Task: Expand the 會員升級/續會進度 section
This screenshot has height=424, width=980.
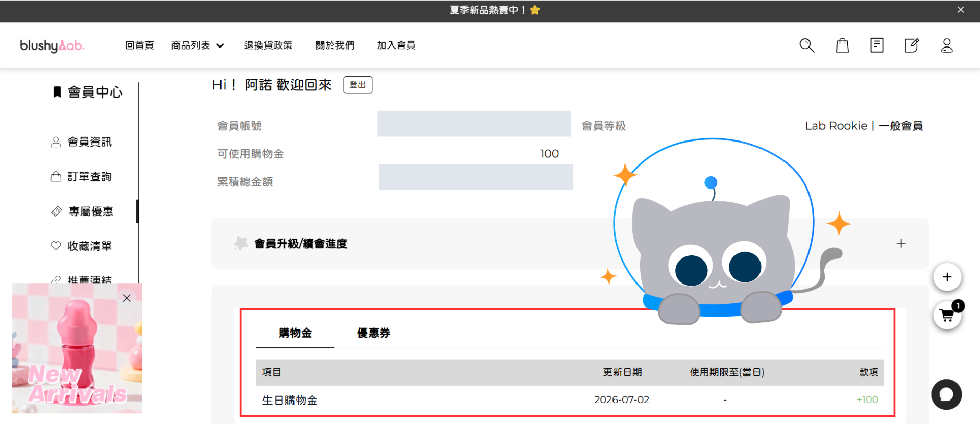Action: 901,243
